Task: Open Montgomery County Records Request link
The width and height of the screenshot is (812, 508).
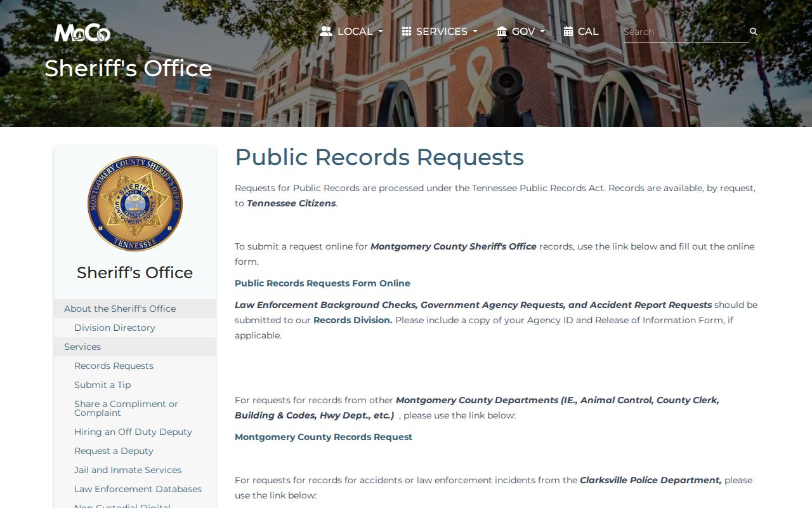Action: point(324,437)
